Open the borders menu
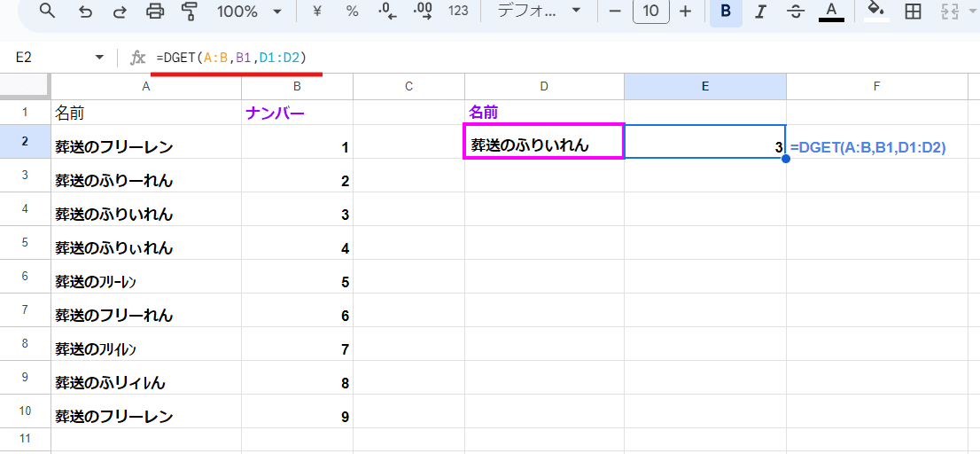 [x=914, y=11]
